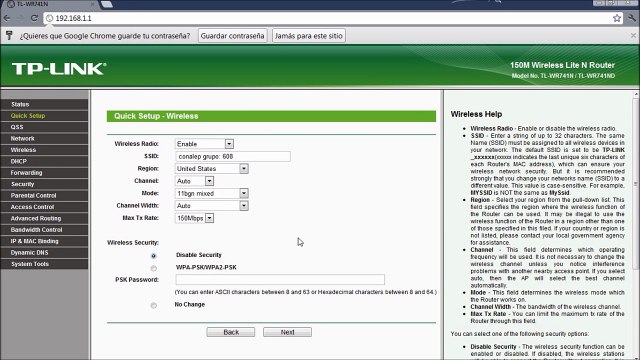
Task: Open the Mode dropdown showing 11bgn mixed
Action: click(211, 193)
